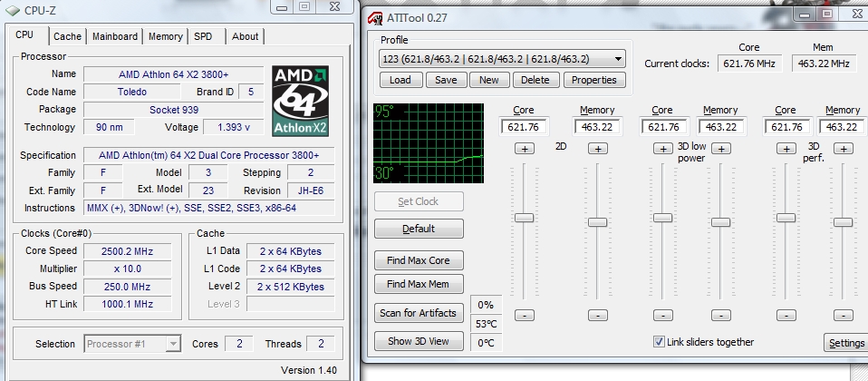Click the 2D Memory clock input field
Image resolution: width=868 pixels, height=381 pixels.
pyautogui.click(x=597, y=127)
